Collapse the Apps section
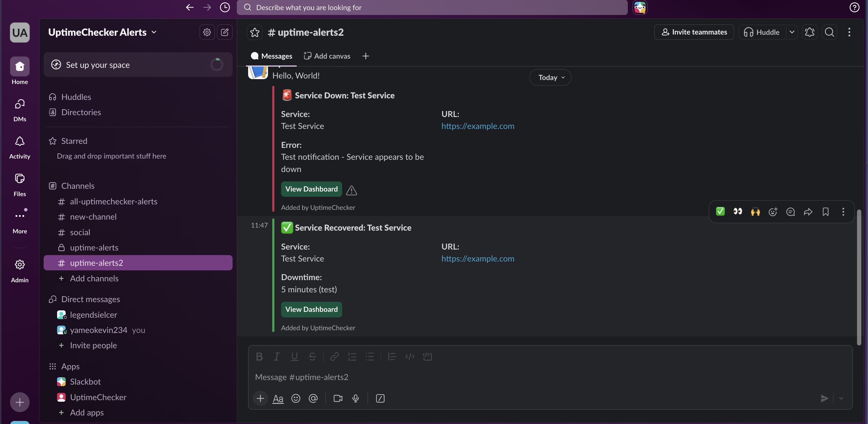Image resolution: width=868 pixels, height=424 pixels. (71, 366)
